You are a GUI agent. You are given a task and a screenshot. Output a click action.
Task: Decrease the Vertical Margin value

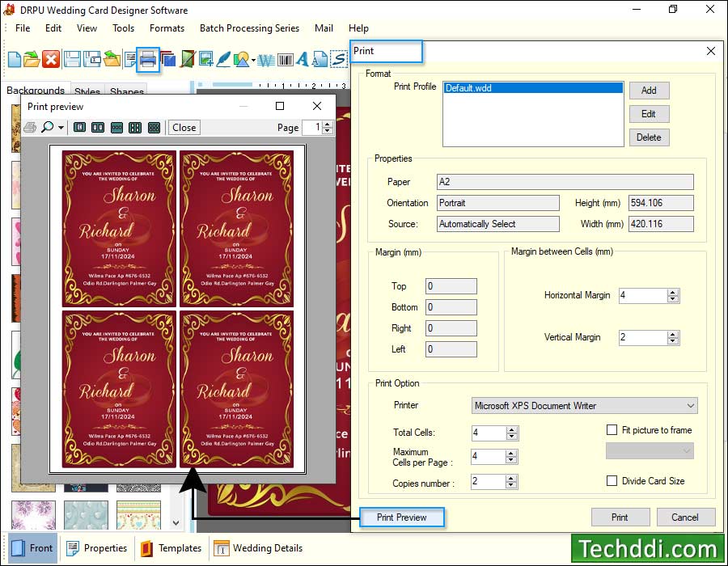coord(673,341)
